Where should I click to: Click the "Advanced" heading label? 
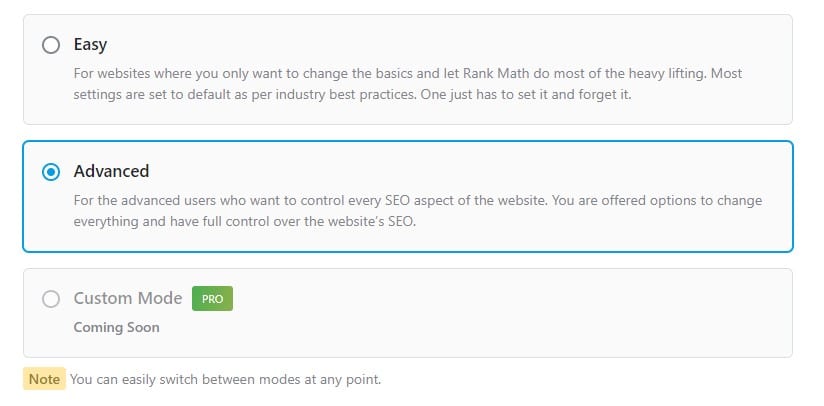[111, 171]
